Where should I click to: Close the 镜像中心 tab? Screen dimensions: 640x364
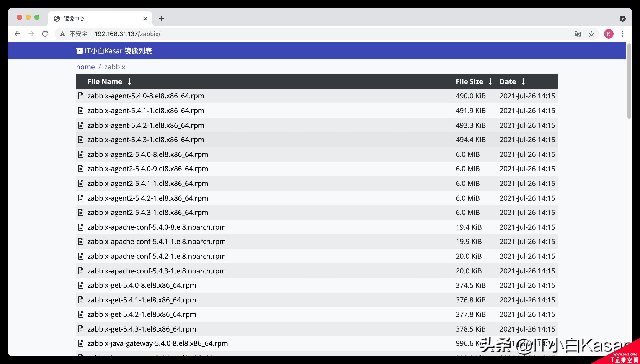click(145, 18)
